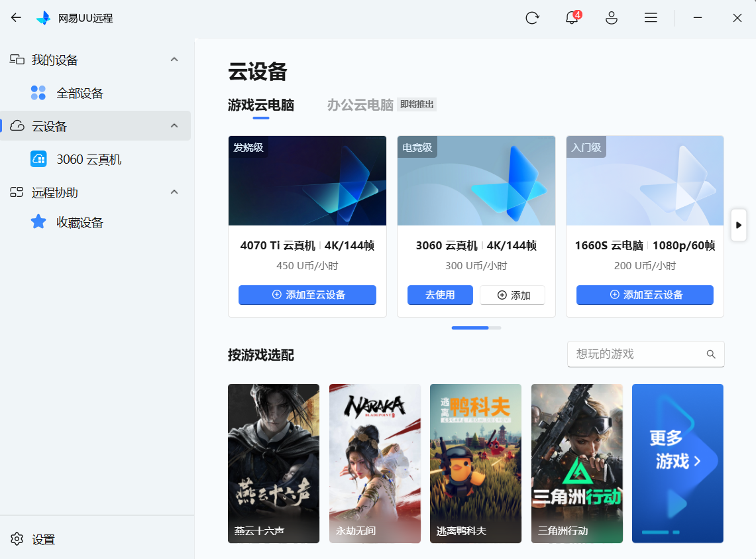The width and height of the screenshot is (756, 559).
Task: Click the 1660S 云电脑 1080p/60帧 title
Action: point(645,246)
